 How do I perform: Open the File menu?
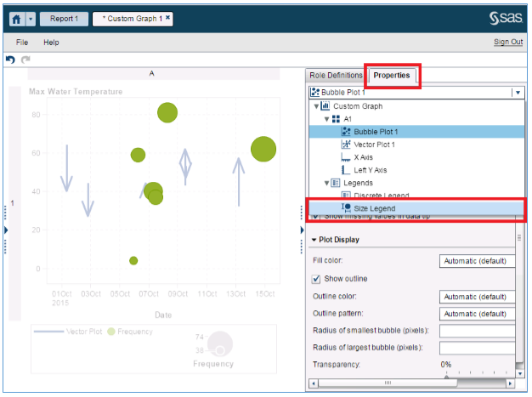tap(22, 43)
